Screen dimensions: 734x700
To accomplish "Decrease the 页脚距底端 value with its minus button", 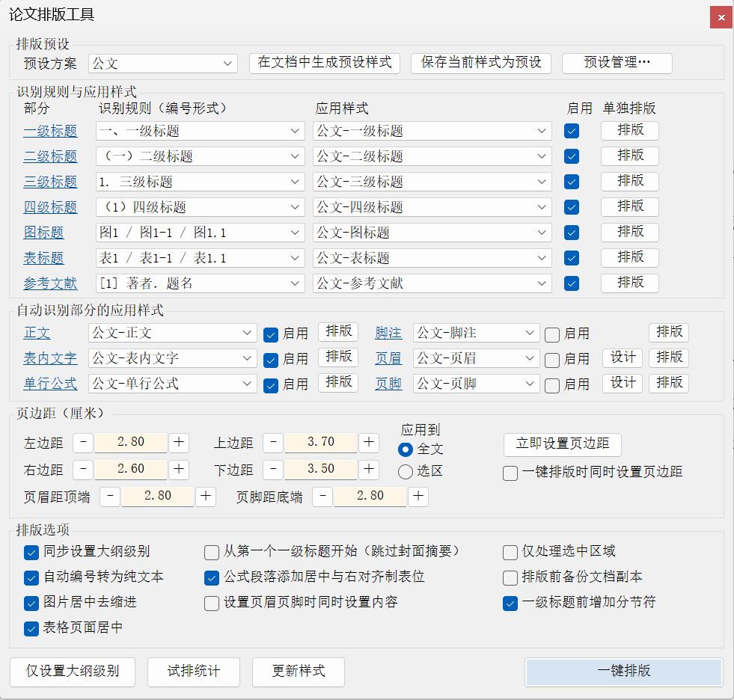I will (323, 497).
